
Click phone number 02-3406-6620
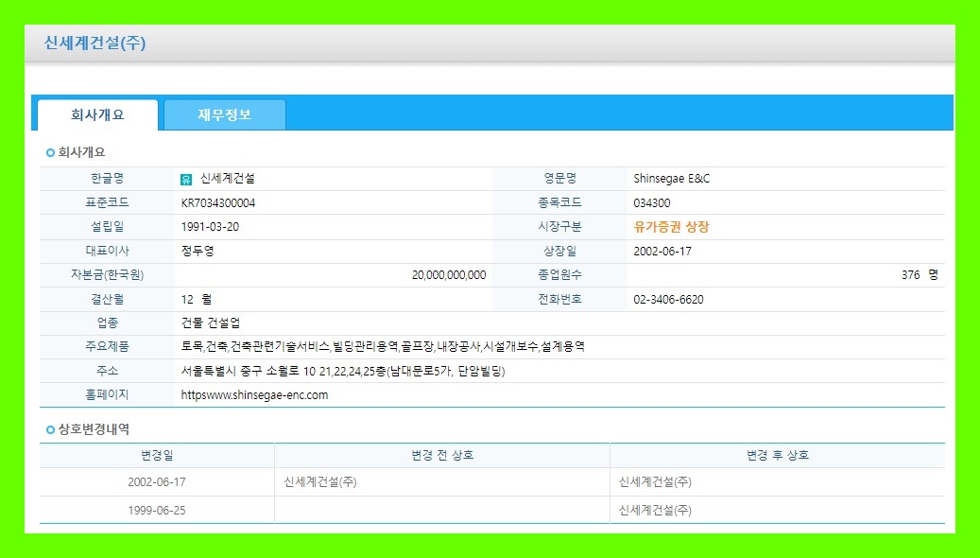668,299
